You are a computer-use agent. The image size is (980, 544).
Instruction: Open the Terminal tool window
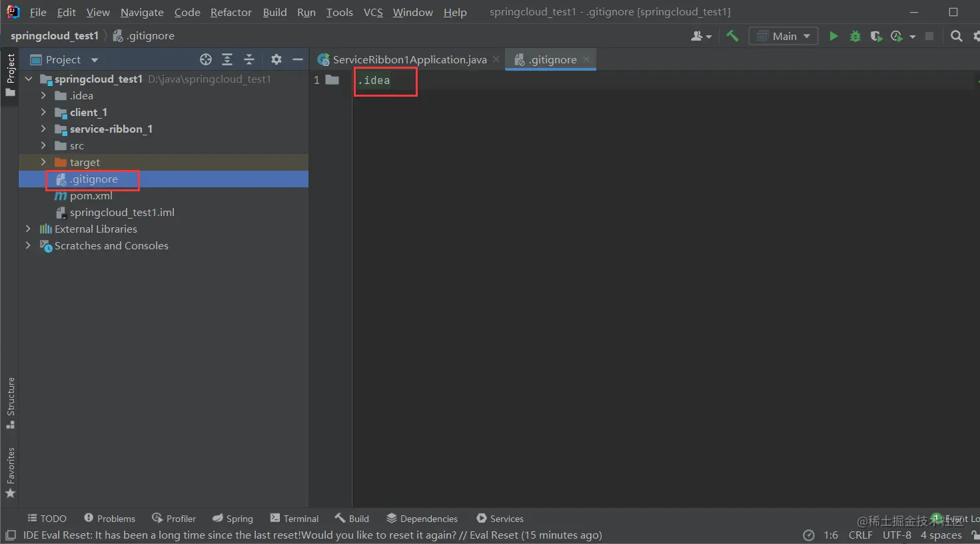coord(294,519)
